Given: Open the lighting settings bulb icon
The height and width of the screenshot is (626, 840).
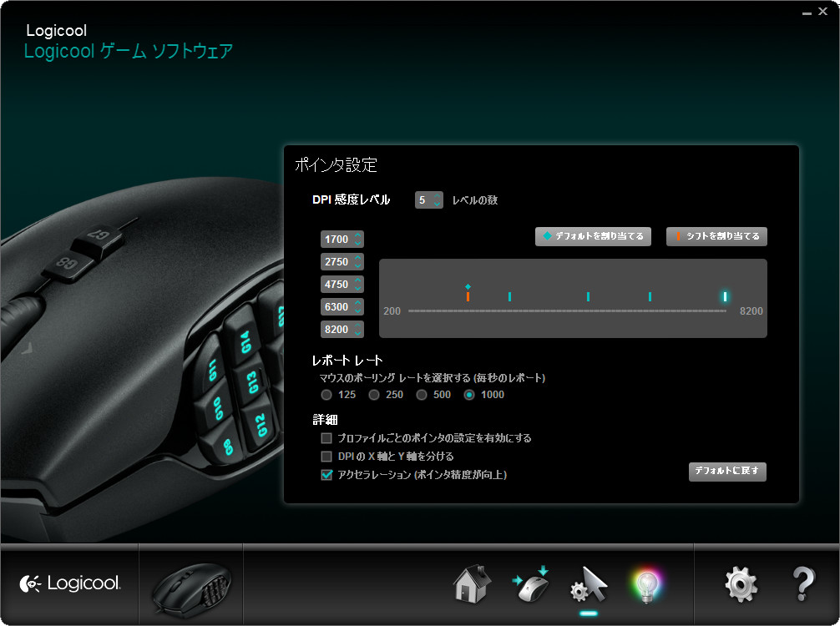Looking at the screenshot, I should 646,585.
